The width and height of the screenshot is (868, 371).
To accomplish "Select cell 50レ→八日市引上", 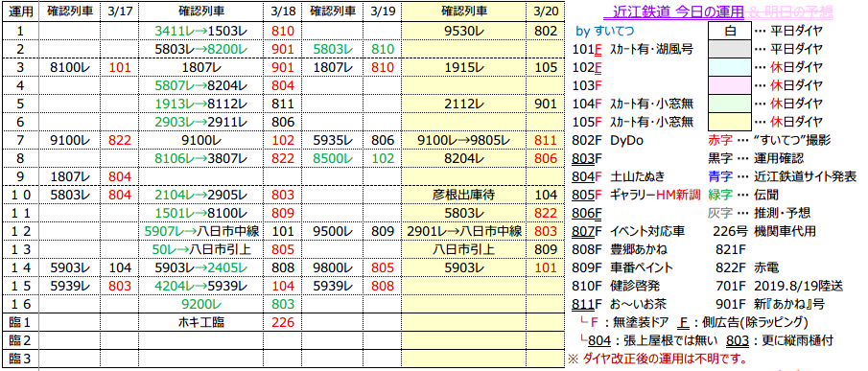I will [201, 249].
